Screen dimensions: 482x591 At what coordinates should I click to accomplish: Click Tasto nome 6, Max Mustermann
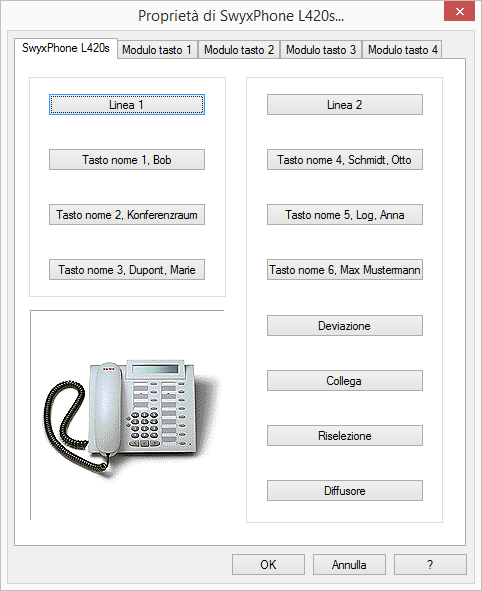pyautogui.click(x=345, y=269)
